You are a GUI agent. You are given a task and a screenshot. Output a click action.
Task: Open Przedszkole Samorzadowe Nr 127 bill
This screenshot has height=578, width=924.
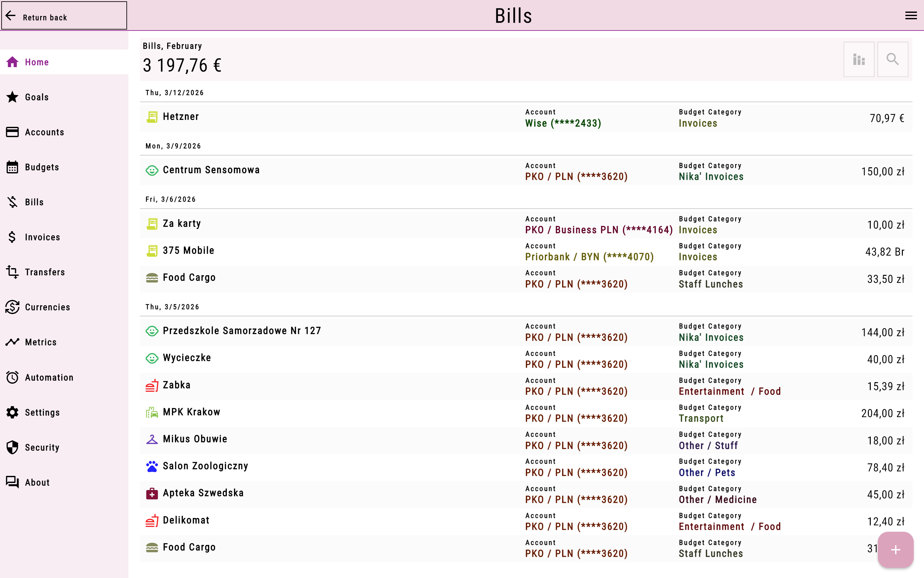pyautogui.click(x=526, y=332)
